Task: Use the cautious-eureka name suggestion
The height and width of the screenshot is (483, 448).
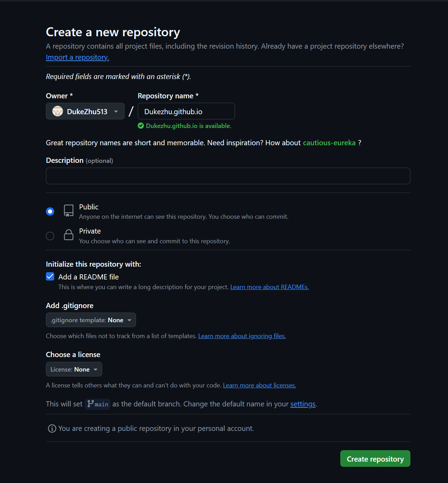Action: tap(329, 143)
